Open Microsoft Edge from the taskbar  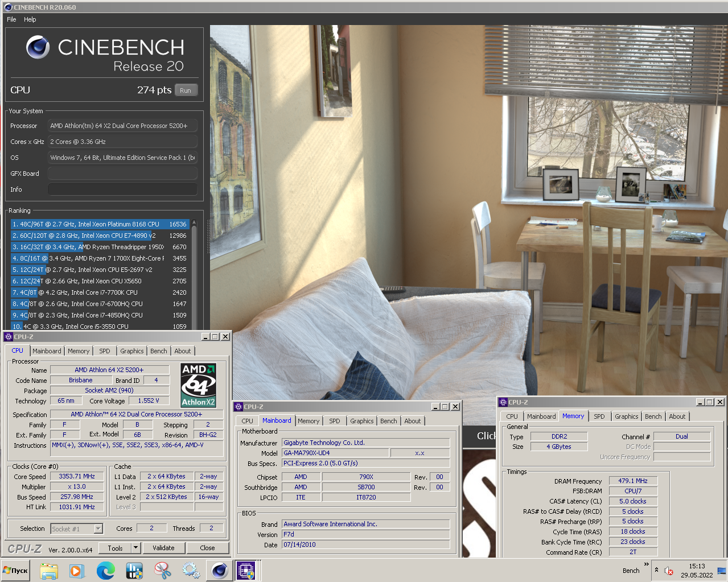pyautogui.click(x=105, y=571)
